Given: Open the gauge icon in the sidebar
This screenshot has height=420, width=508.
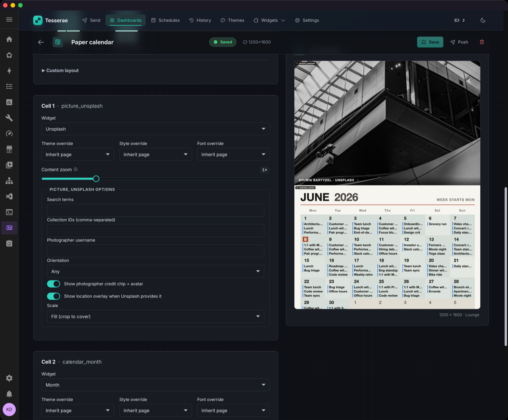Looking at the screenshot, I should (x=9, y=133).
